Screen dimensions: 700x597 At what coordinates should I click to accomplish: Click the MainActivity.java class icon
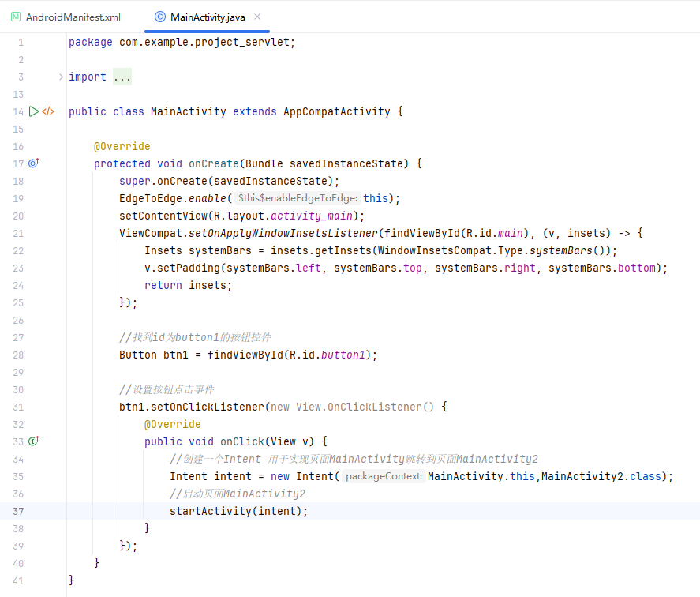[x=160, y=17]
